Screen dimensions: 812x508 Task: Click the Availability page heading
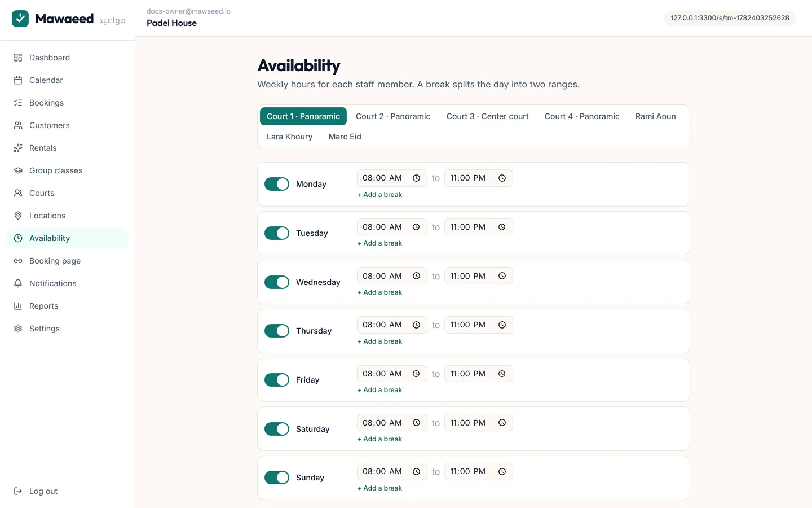(x=299, y=65)
